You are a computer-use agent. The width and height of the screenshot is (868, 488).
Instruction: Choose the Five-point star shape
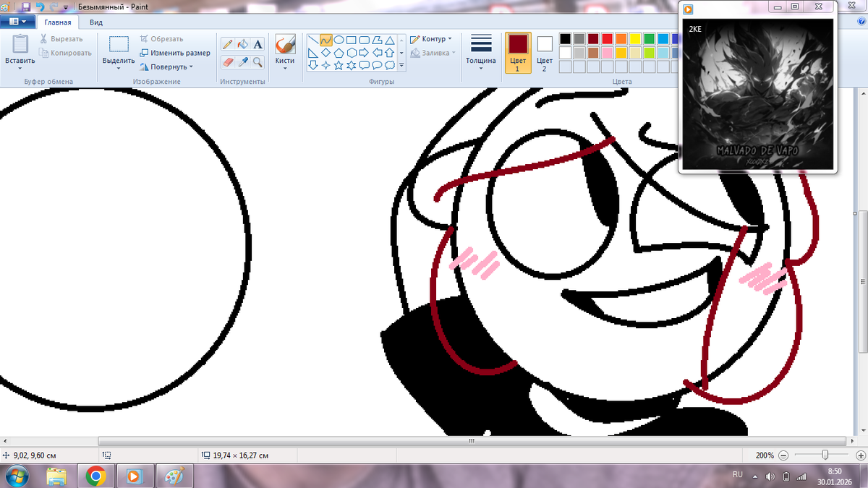339,65
